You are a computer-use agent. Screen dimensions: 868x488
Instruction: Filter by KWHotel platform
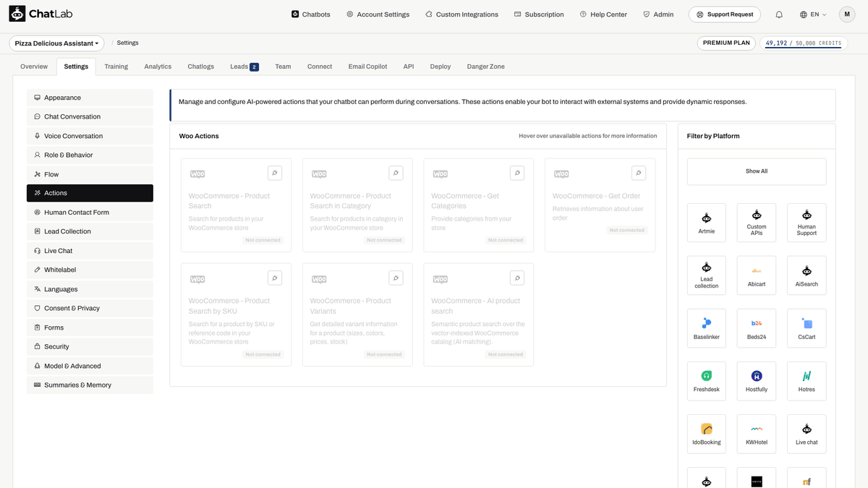[757, 434]
